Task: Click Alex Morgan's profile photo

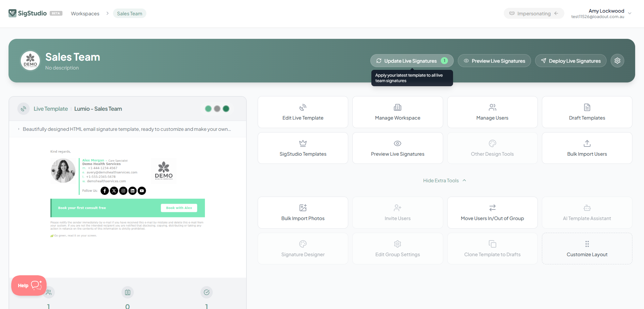Action: click(x=63, y=171)
